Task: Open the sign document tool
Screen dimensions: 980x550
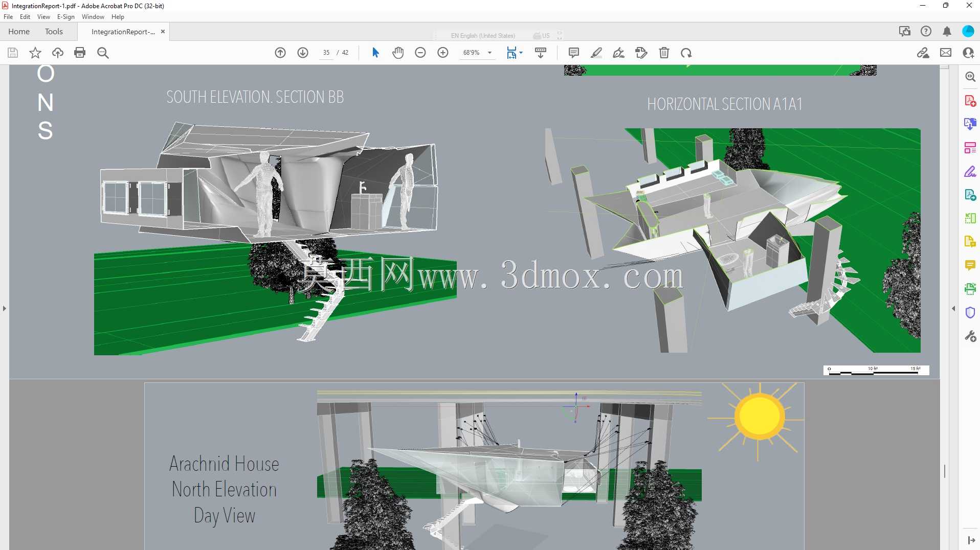Action: [619, 53]
